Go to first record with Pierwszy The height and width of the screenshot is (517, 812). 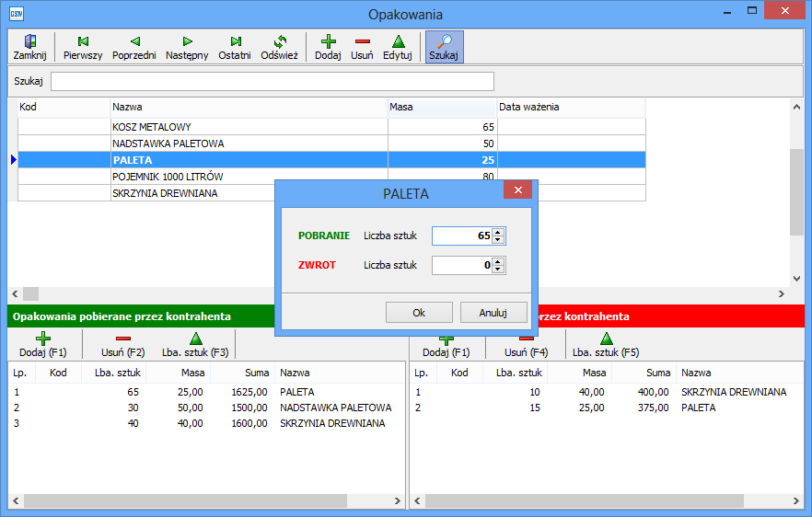tap(83, 46)
